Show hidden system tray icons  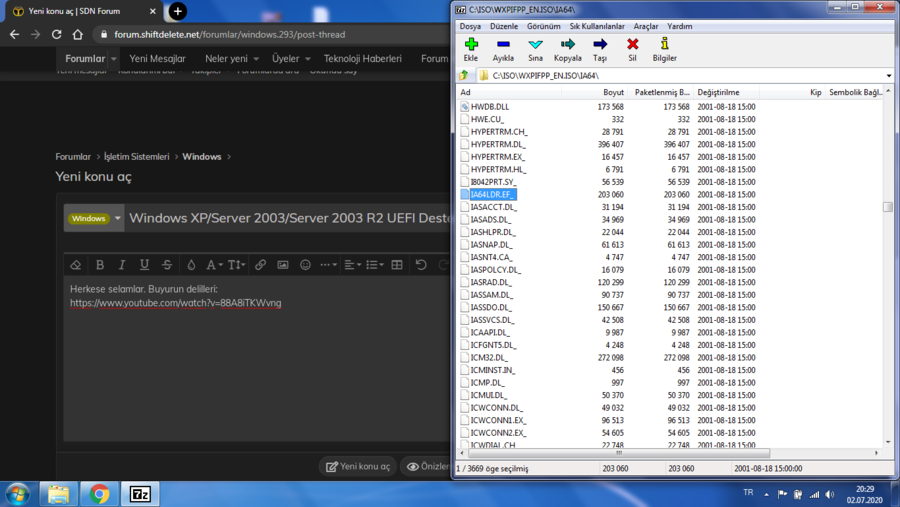pyautogui.click(x=766, y=494)
